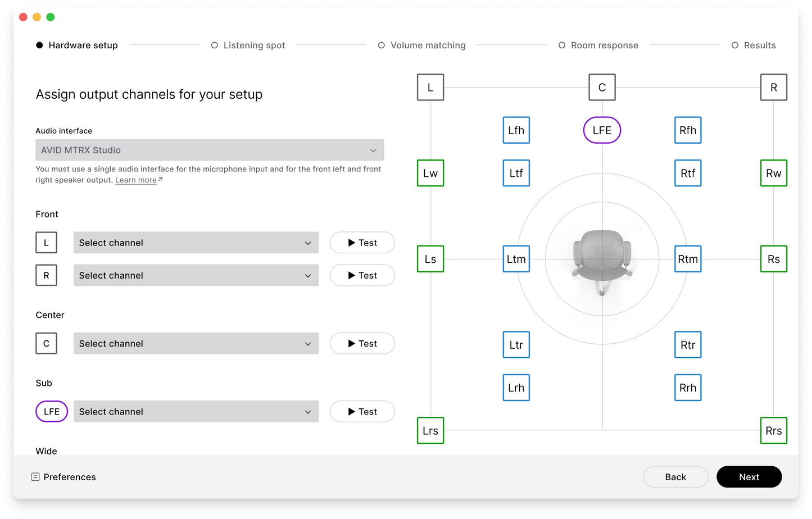Image resolution: width=812 pixels, height=519 pixels.
Task: Switch to the Results step
Action: pos(735,45)
